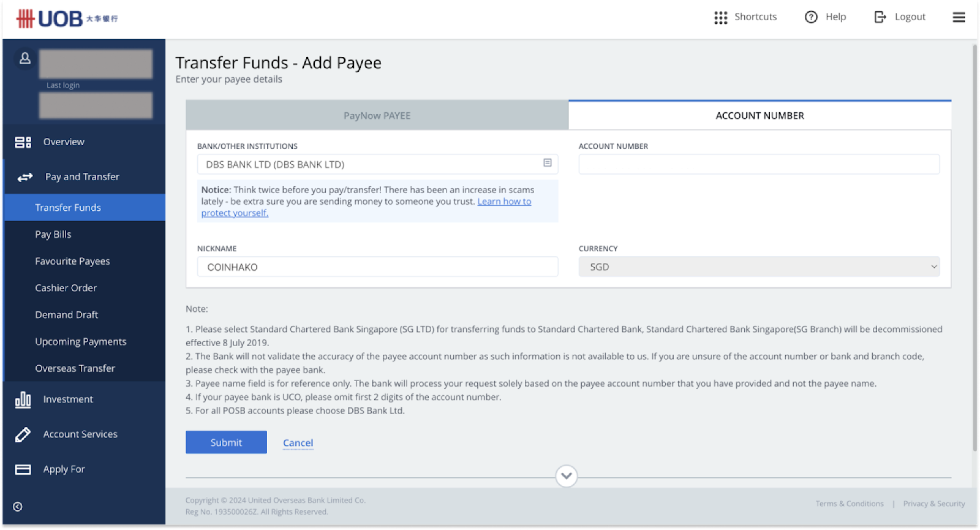
Task: Open the bank list icon in institution field
Action: 548,163
